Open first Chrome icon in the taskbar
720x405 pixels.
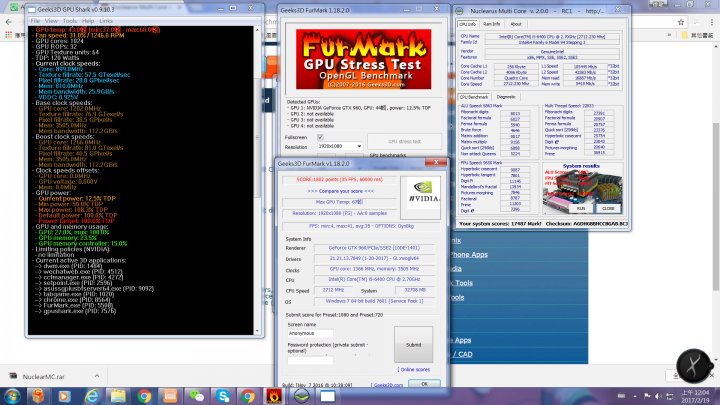[x=144, y=396]
